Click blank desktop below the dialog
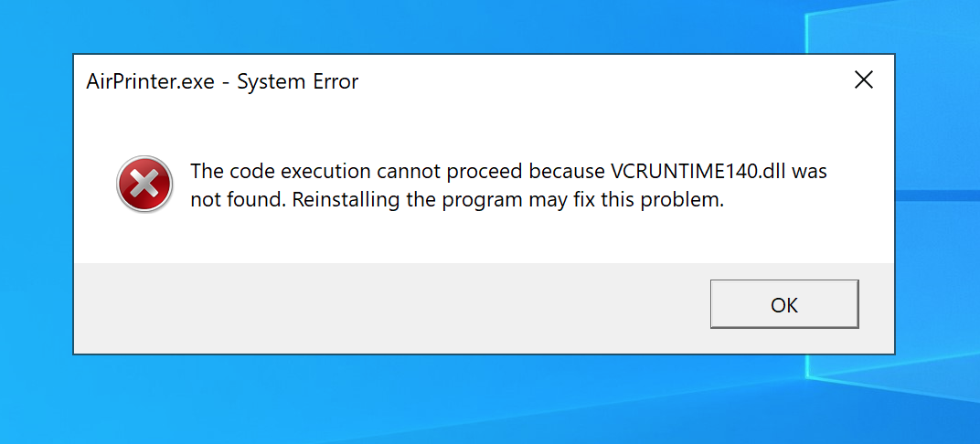The width and height of the screenshot is (980, 444). pos(438,399)
